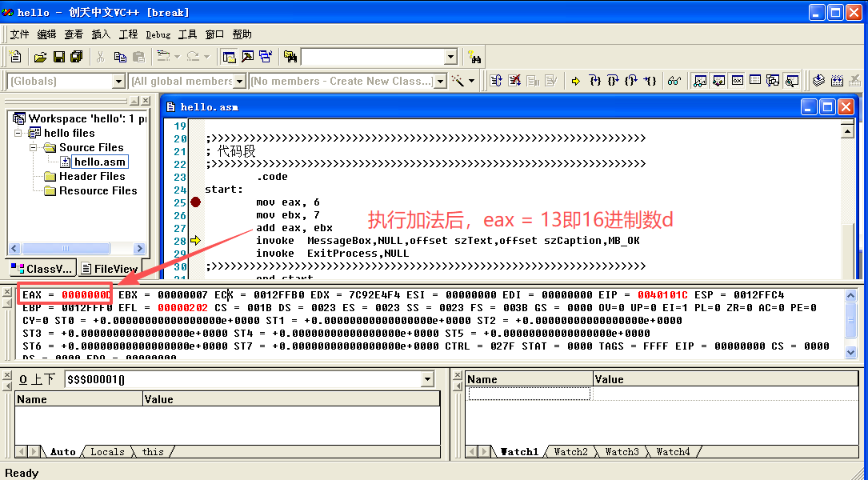The height and width of the screenshot is (480, 868).
Task: Collapse the Source Files folder
Action: pos(34,147)
